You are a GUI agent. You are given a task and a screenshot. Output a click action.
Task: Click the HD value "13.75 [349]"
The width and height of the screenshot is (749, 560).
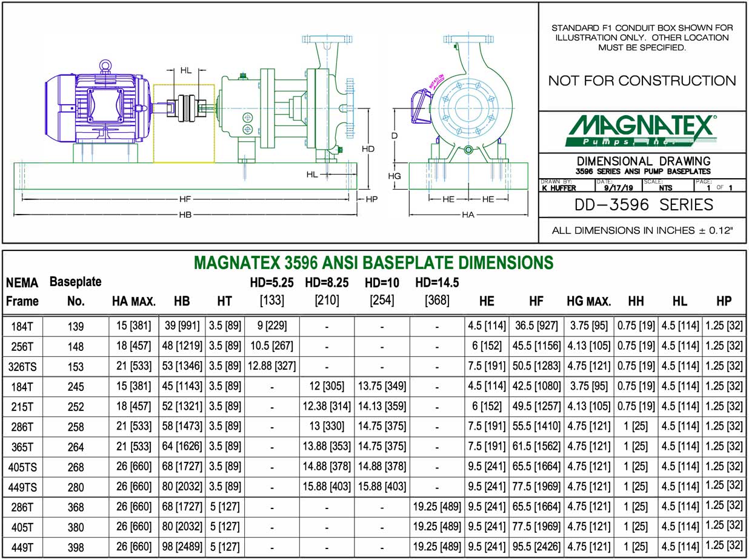(x=382, y=385)
